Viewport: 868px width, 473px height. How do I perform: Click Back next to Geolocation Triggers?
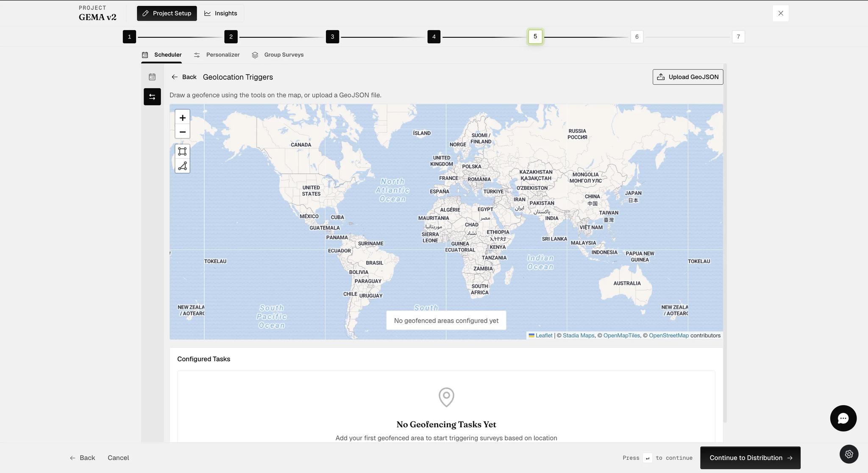[x=184, y=77]
